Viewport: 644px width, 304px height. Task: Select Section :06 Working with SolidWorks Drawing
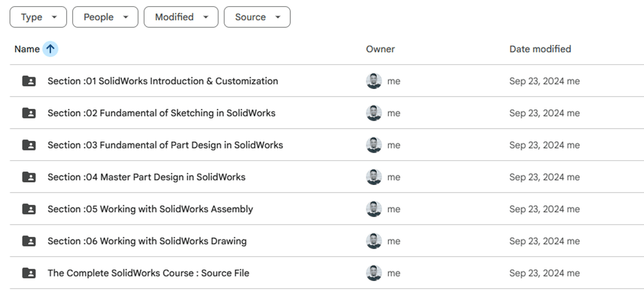point(147,241)
